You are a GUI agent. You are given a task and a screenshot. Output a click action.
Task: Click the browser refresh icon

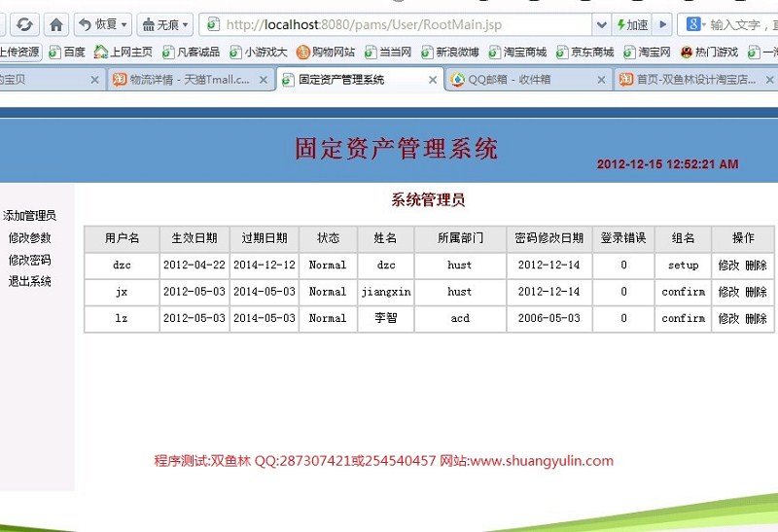tap(24, 24)
